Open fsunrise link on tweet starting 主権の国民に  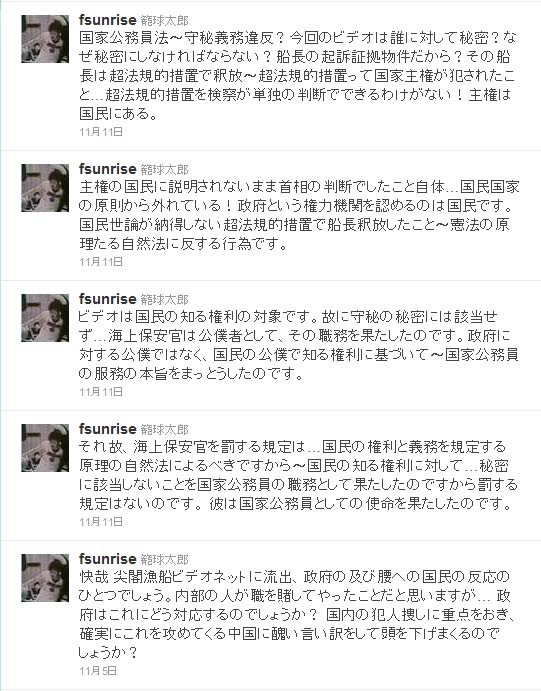pos(107,169)
